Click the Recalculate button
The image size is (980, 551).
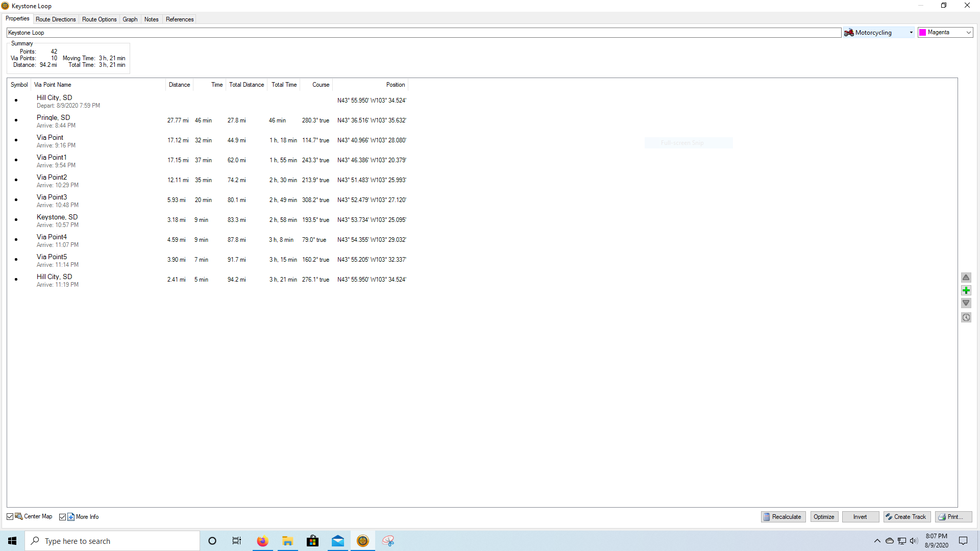(783, 517)
